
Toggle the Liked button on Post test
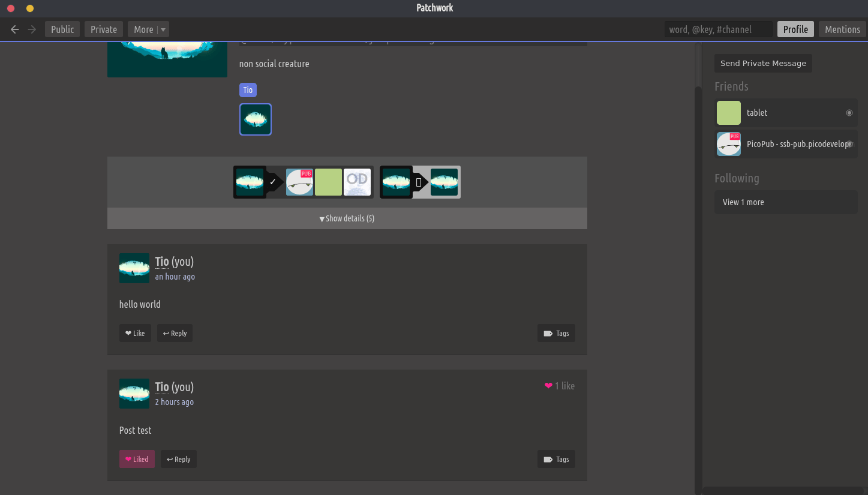pos(137,460)
